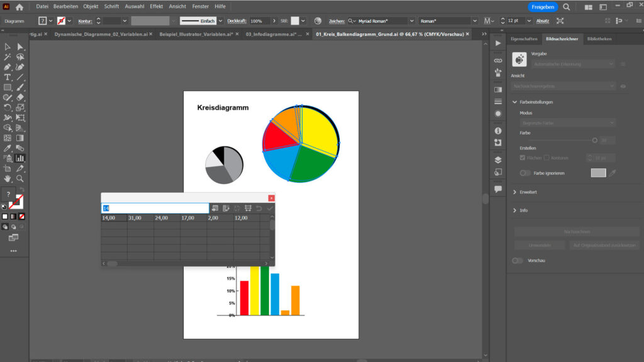
Task: Select the Type tool
Action: click(8, 77)
